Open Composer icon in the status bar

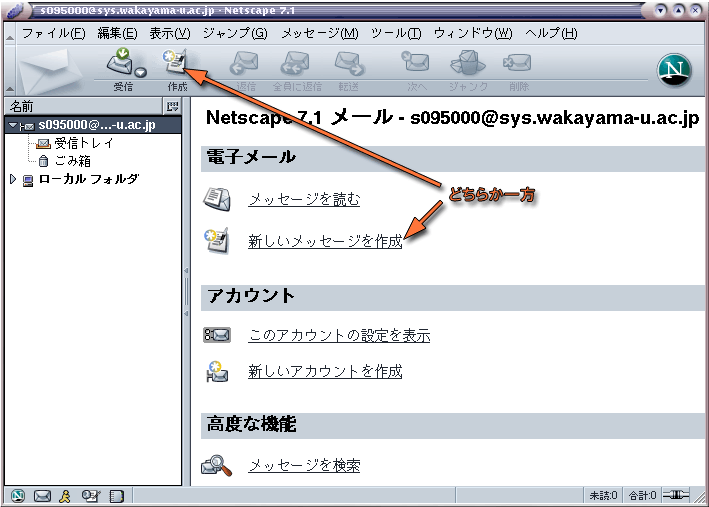[91, 496]
